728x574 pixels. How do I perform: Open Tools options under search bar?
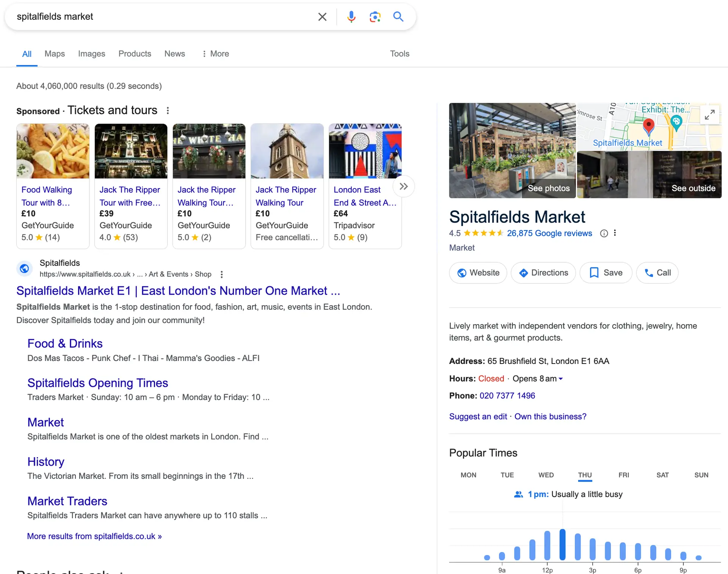tap(400, 54)
